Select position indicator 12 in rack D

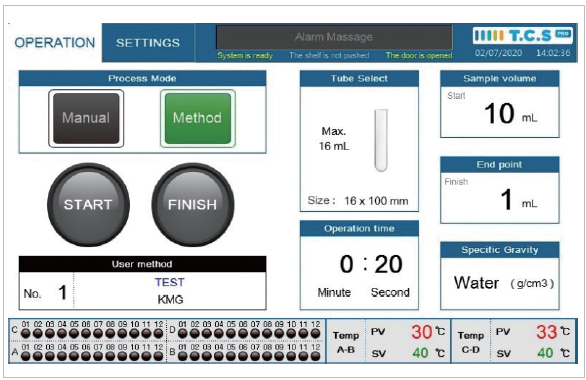[x=316, y=333]
